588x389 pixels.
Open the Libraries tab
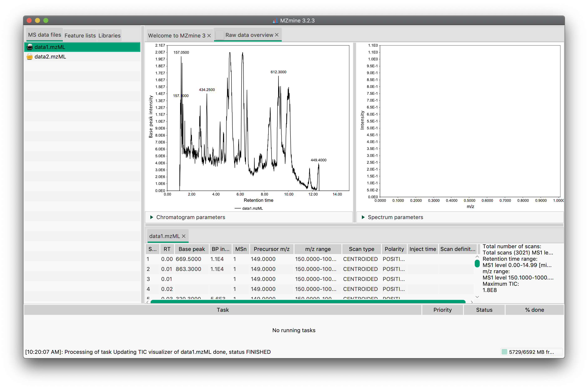tap(109, 35)
